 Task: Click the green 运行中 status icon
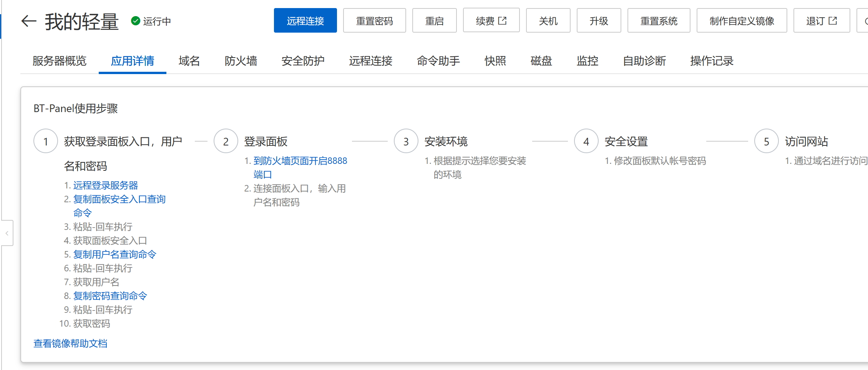tap(135, 21)
